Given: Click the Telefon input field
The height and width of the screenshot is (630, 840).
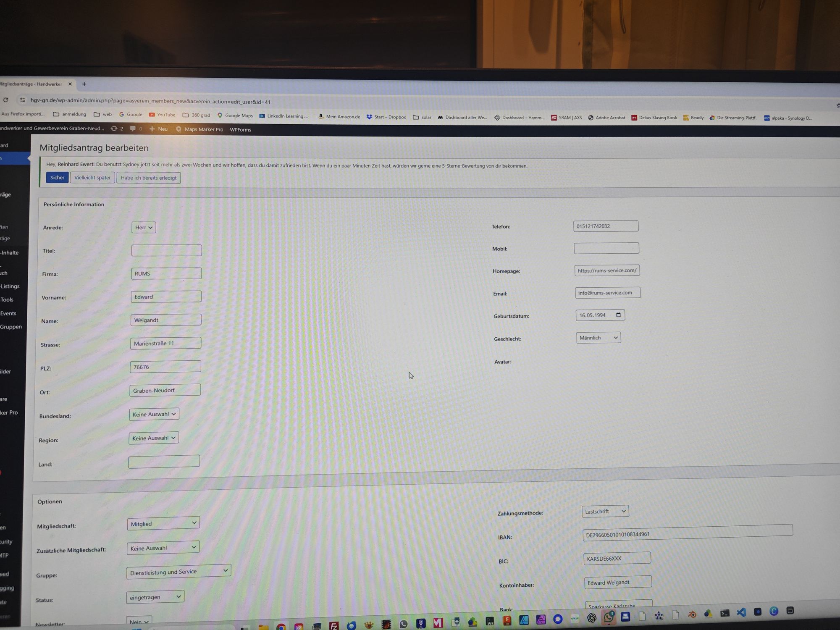Looking at the screenshot, I should pyautogui.click(x=606, y=226).
